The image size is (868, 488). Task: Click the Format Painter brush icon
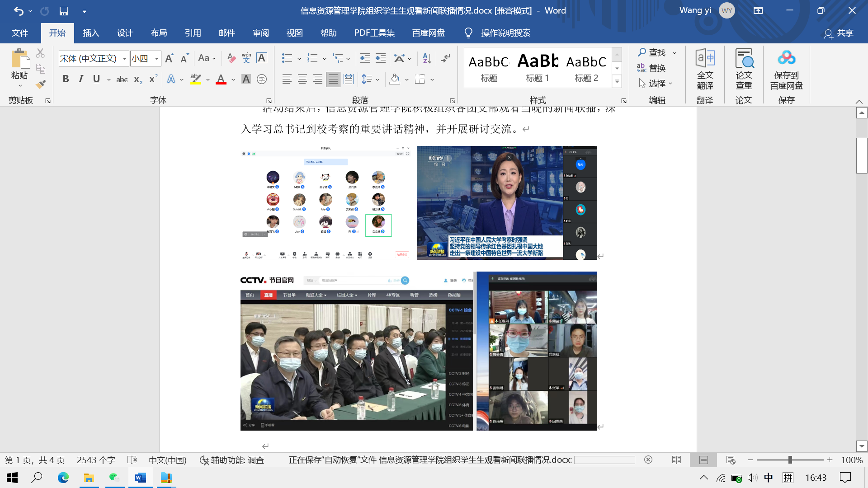pyautogui.click(x=41, y=84)
